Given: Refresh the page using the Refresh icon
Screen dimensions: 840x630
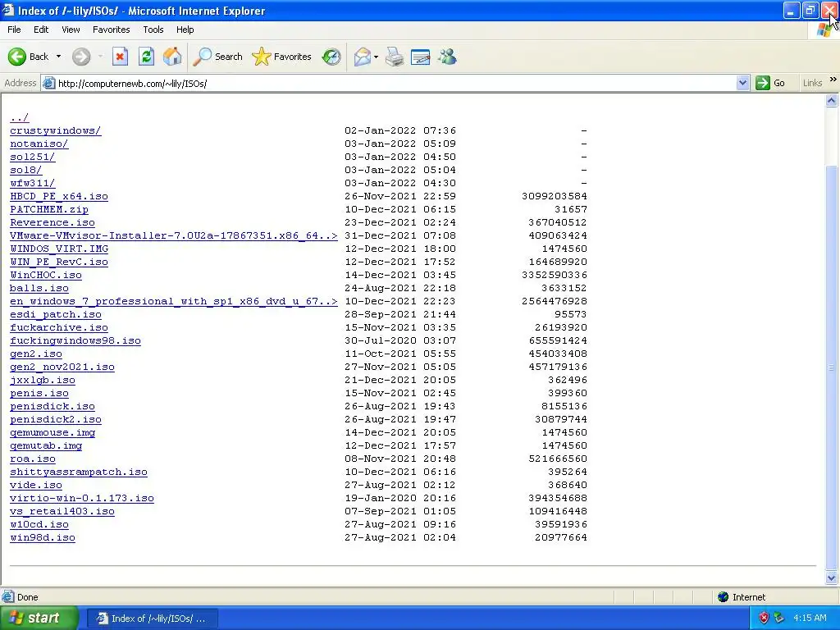Looking at the screenshot, I should click(x=146, y=57).
